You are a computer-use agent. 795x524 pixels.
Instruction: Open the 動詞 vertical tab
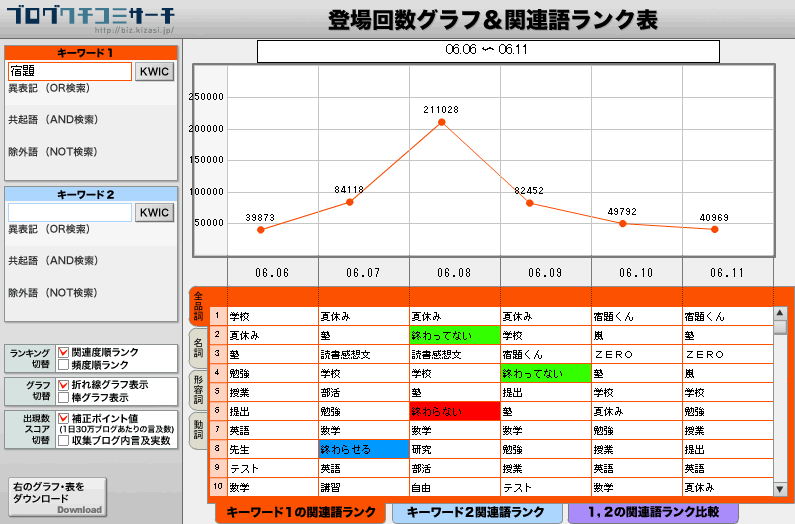[x=198, y=431]
